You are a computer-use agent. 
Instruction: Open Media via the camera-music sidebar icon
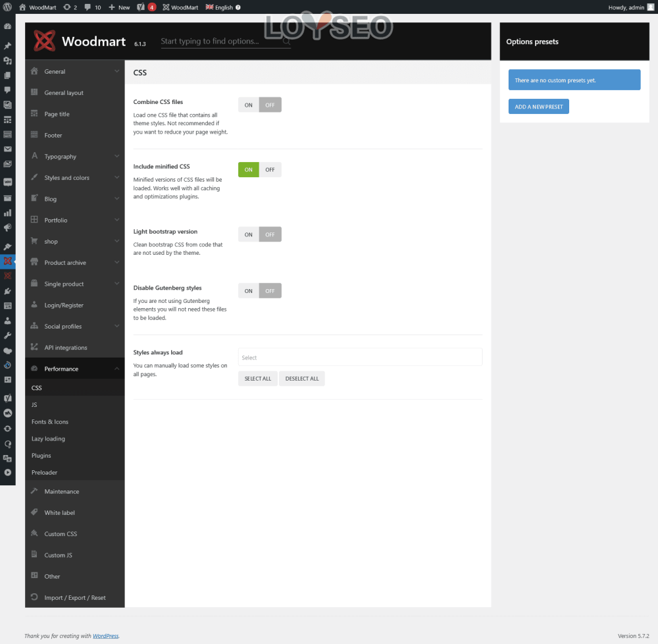(x=7, y=61)
